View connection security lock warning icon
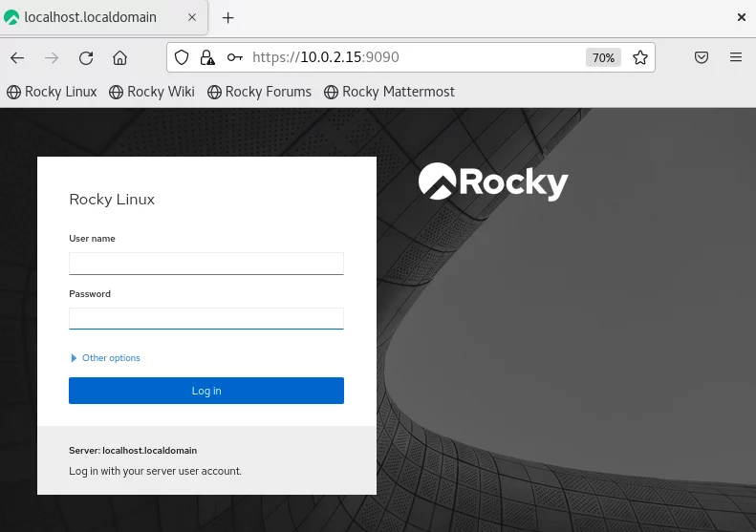Viewport: 756px width, 532px height. 207,57
